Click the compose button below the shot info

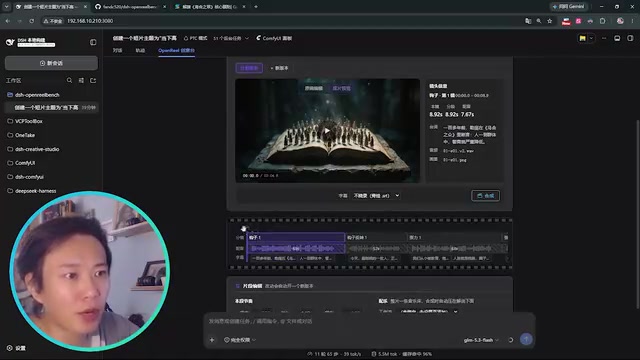[485, 196]
